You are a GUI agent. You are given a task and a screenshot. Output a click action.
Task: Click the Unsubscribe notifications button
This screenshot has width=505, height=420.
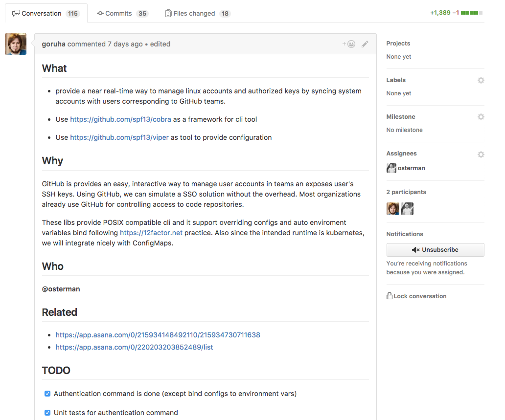[x=435, y=250]
